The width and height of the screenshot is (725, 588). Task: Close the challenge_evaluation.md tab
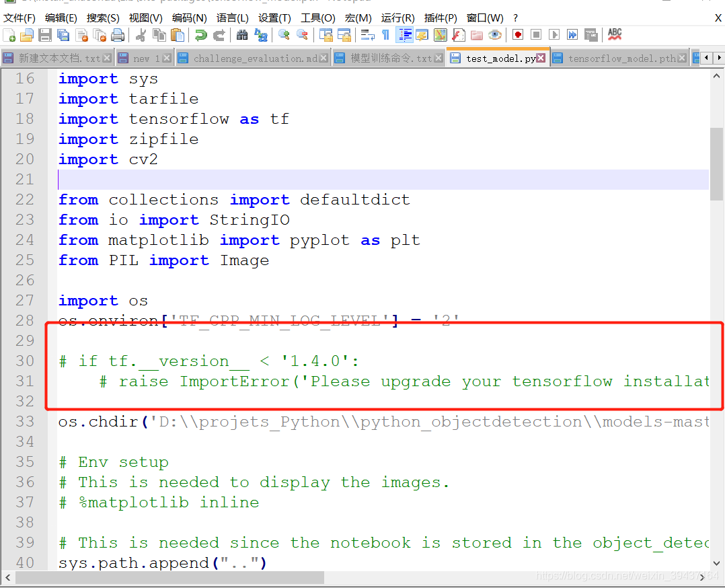tap(323, 58)
